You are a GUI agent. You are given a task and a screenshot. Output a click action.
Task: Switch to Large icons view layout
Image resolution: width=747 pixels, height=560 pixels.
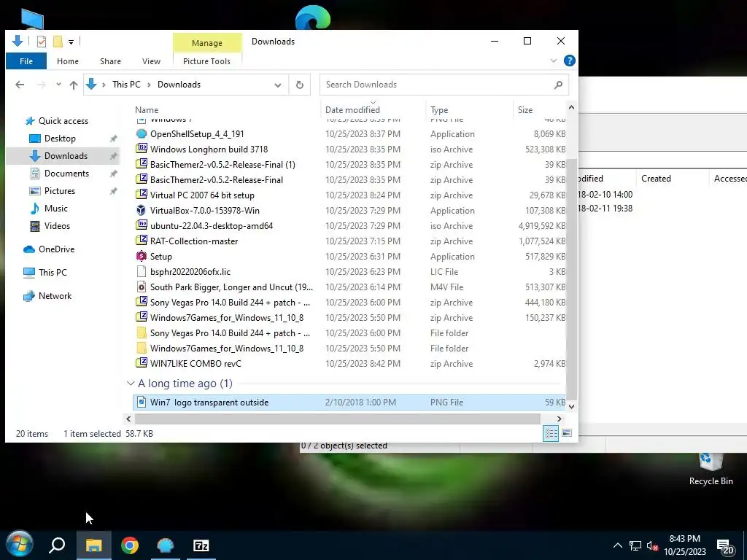[567, 433]
